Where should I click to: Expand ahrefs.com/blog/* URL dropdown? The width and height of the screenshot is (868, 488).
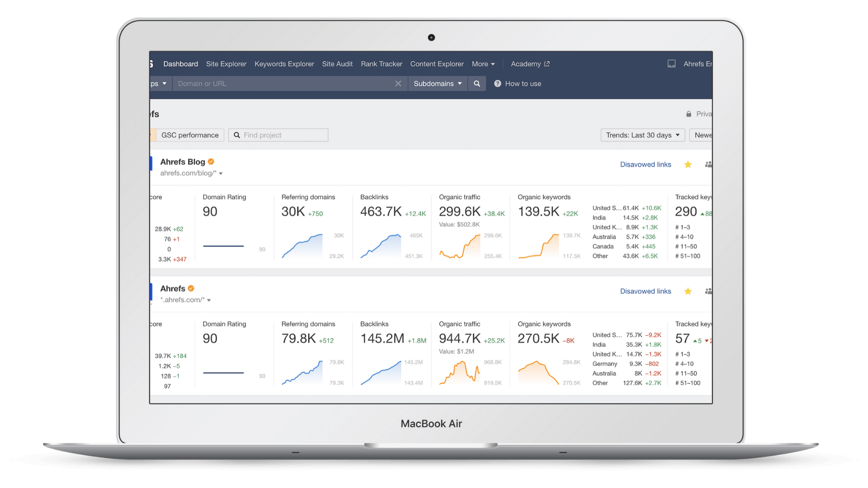tap(221, 174)
